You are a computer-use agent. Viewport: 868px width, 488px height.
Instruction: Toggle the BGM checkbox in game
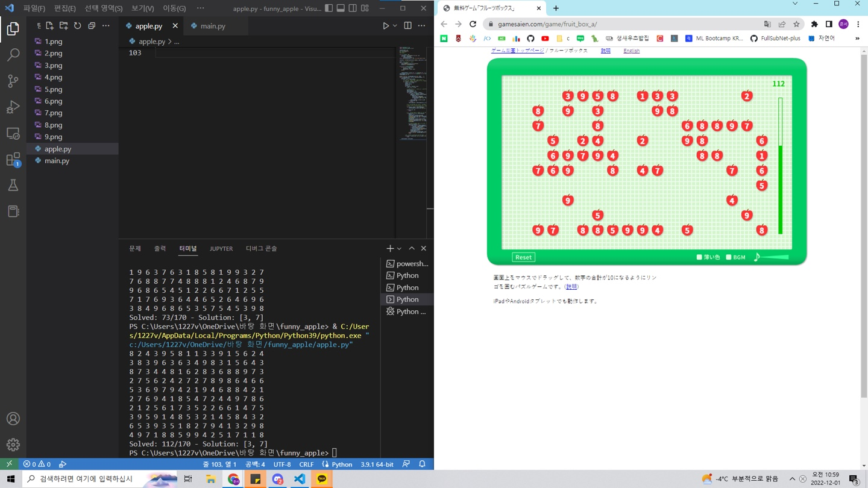(x=729, y=257)
